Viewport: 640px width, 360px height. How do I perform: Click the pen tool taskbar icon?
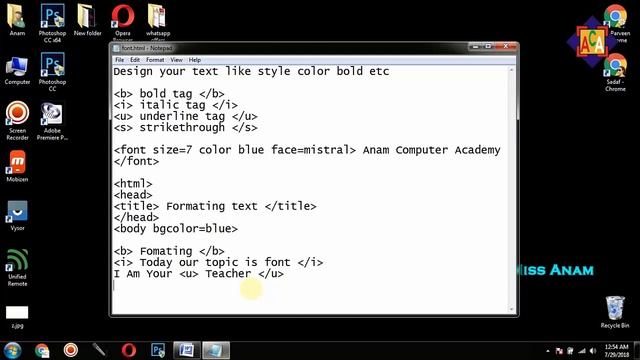click(x=99, y=350)
